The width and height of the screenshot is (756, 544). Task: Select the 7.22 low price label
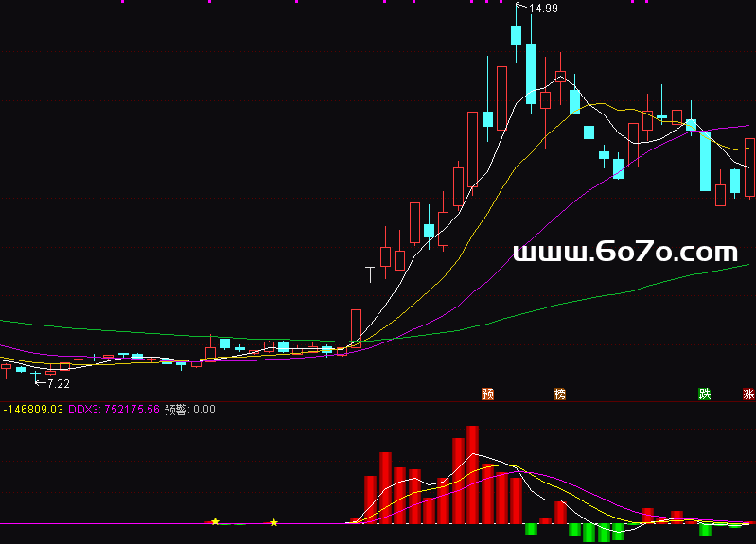[59, 384]
